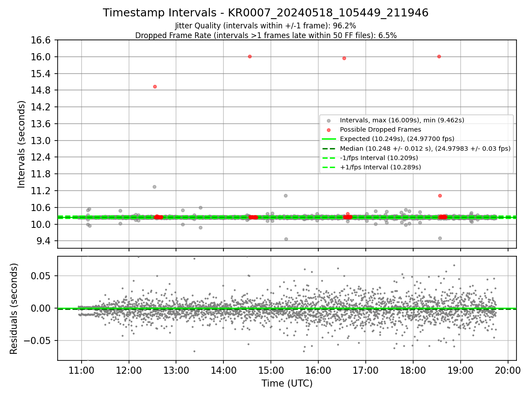Select legend entry '+1/fps Interval (10.289s)'
Viewport: 532px width, 399px height.
coord(380,167)
